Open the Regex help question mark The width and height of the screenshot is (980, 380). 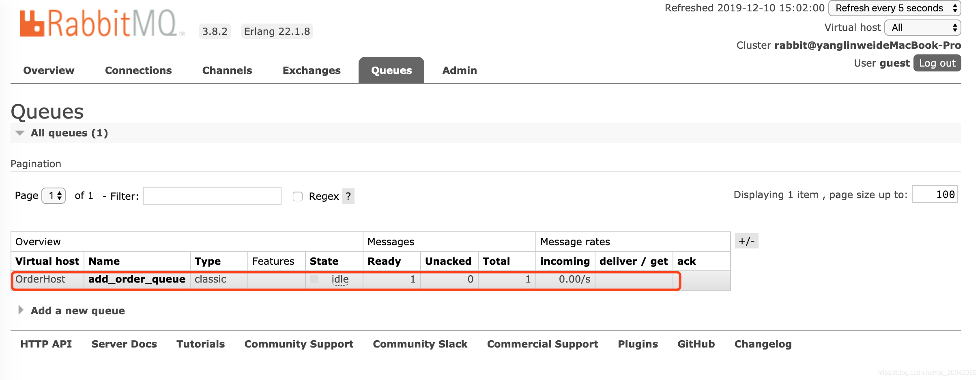click(348, 196)
